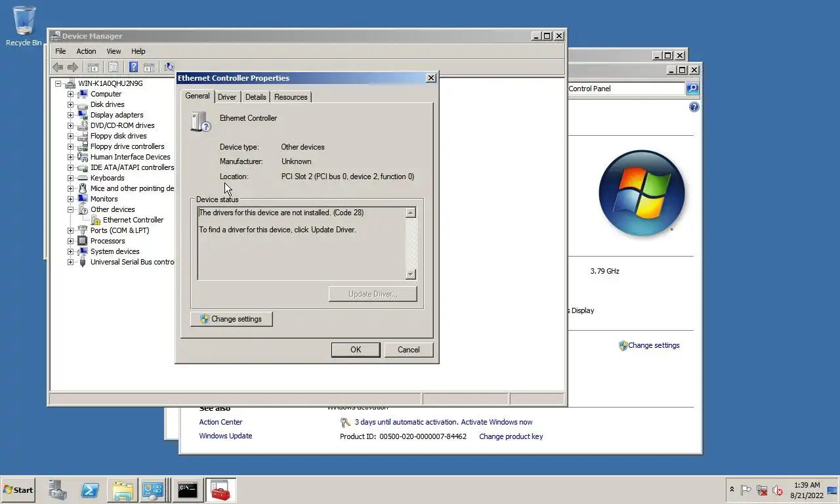This screenshot has width=840, height=504.
Task: Select the Display adapters category icon
Action: pos(83,115)
